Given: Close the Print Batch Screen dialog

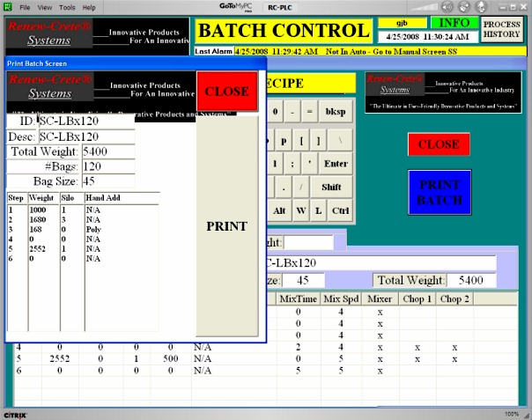Looking at the screenshot, I should tap(227, 92).
